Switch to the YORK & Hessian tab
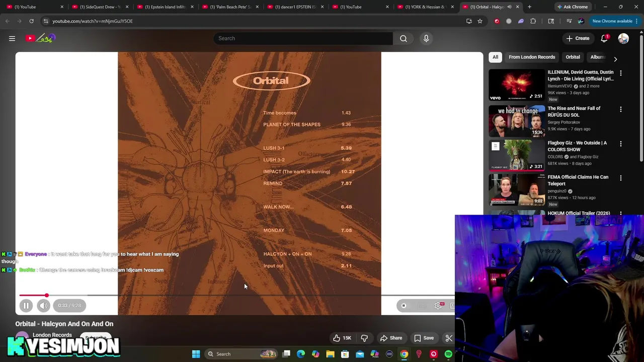Screen dimensions: 644x362 click(425, 7)
